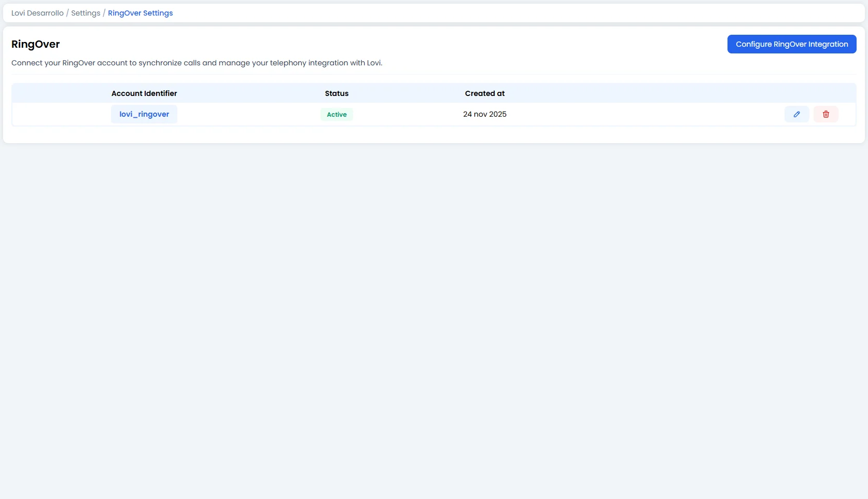
Task: Click the red trash delete icon
Action: point(825,114)
